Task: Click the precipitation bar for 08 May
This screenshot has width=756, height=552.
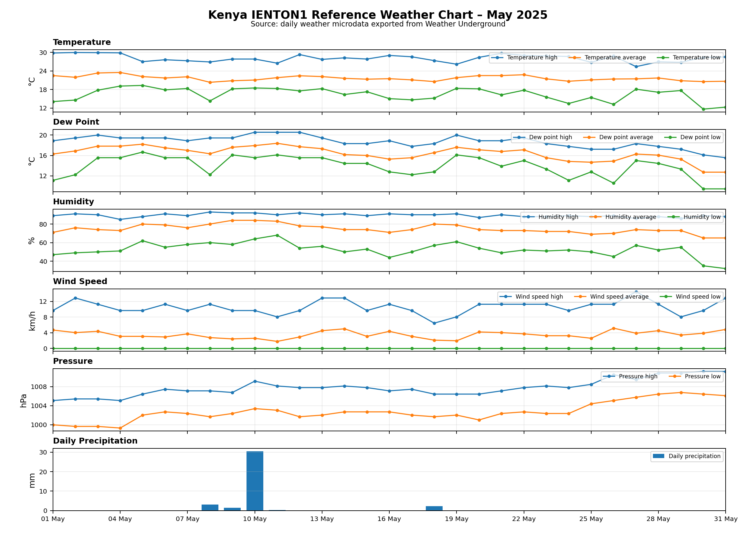Action: 210,508
